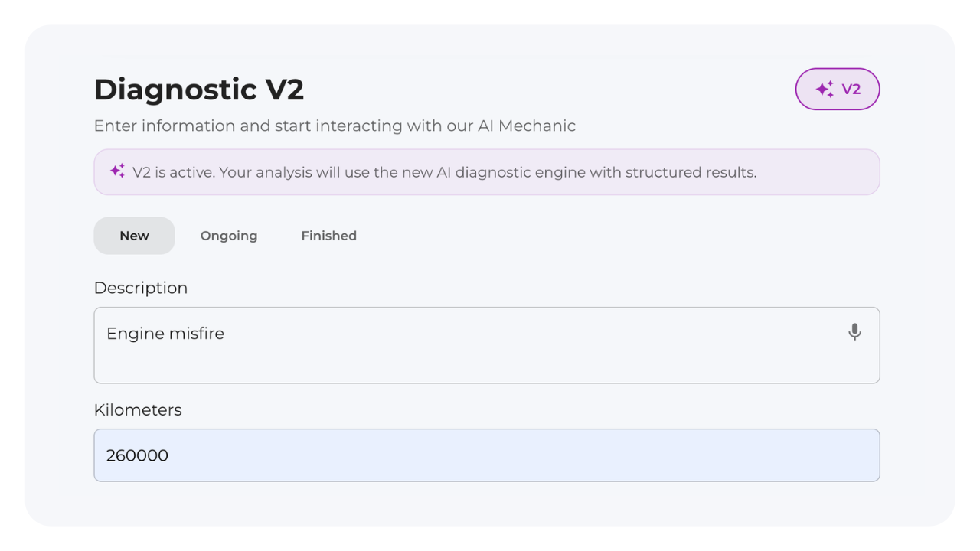Click the V2 label text in pill
Screen dimensions: 980x551
pyautogui.click(x=851, y=90)
